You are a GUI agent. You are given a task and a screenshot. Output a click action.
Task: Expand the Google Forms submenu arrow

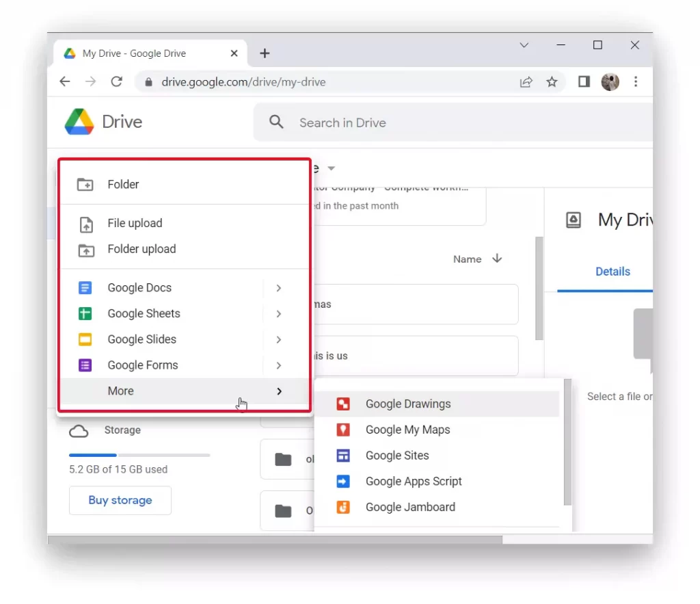(x=279, y=366)
